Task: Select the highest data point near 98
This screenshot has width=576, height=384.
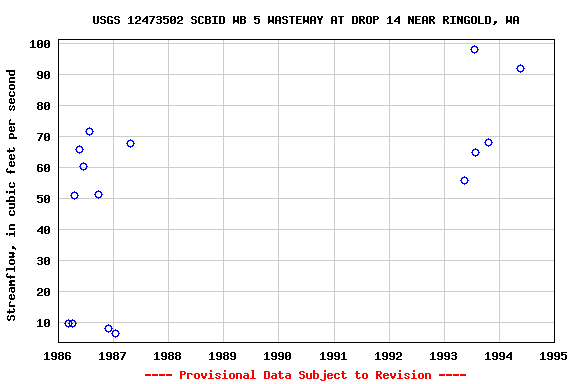Action: [474, 50]
